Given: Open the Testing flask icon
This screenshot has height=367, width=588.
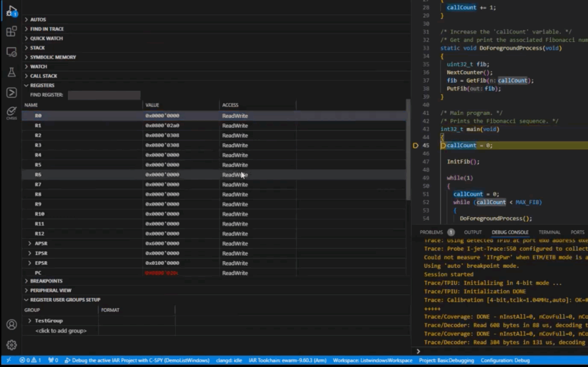Looking at the screenshot, I should (11, 72).
